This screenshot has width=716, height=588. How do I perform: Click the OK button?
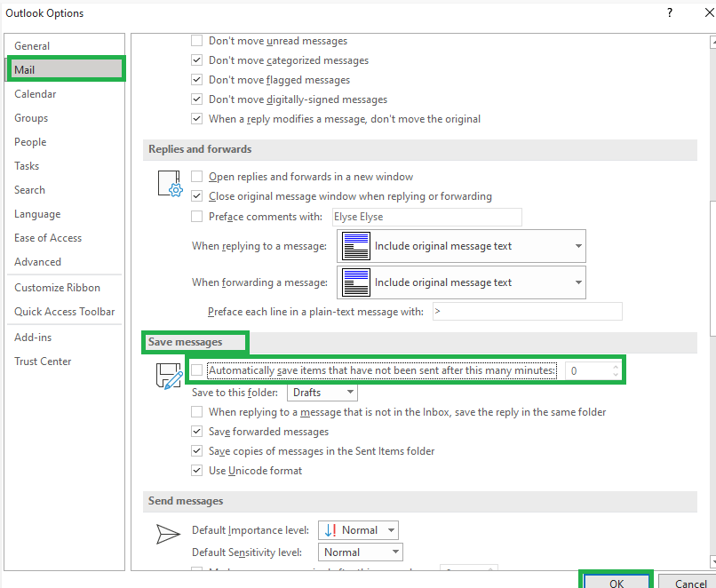pyautogui.click(x=616, y=582)
